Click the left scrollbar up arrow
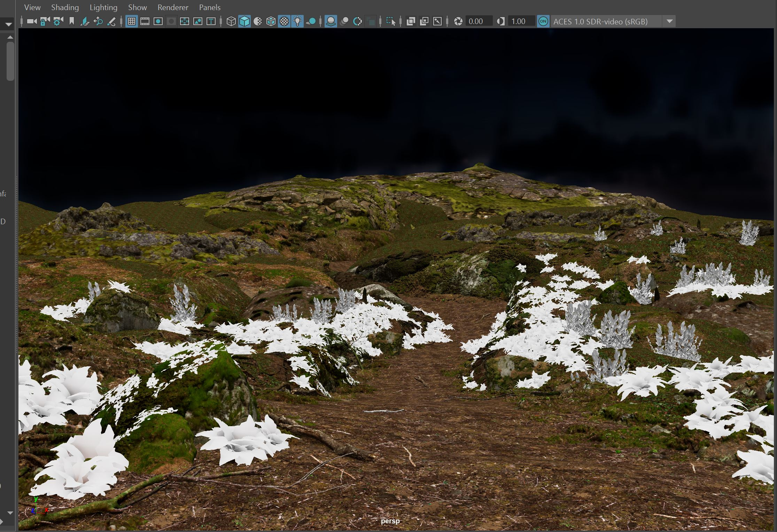 point(10,37)
